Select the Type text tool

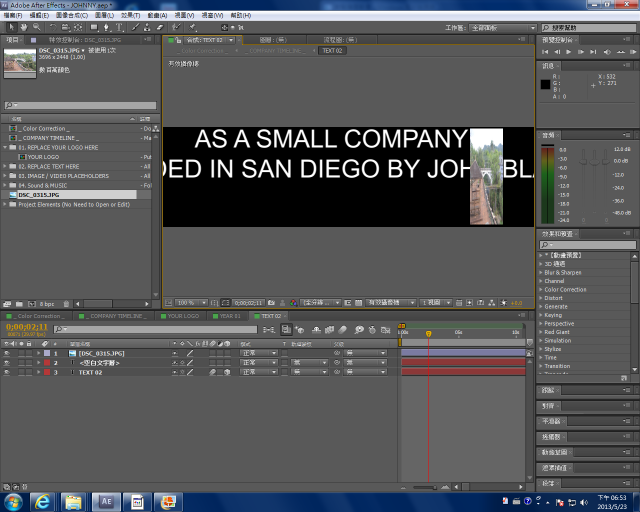pos(119,27)
